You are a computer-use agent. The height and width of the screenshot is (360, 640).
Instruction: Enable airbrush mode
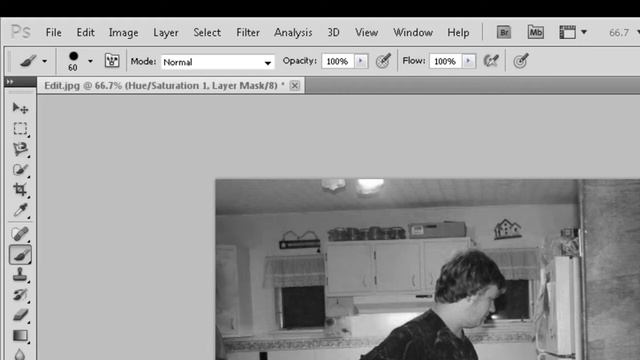(x=491, y=61)
